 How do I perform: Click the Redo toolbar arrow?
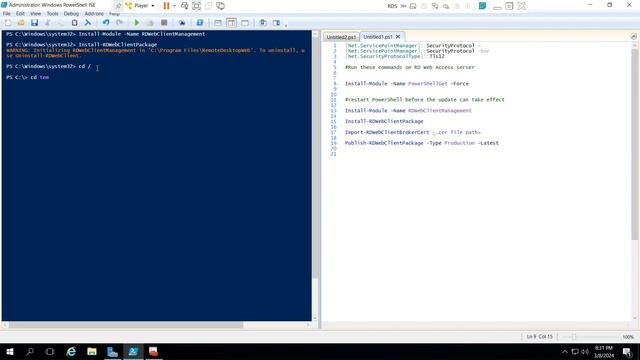[x=119, y=23]
